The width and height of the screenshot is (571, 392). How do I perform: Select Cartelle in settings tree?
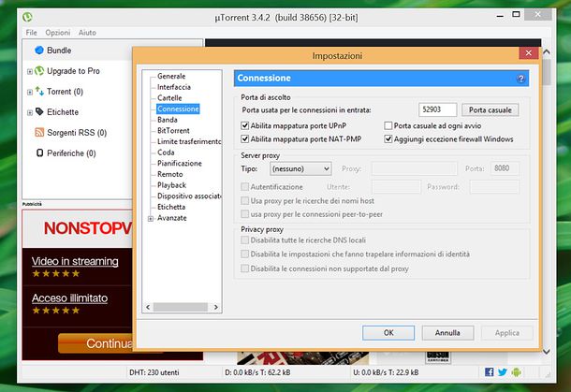tap(169, 98)
